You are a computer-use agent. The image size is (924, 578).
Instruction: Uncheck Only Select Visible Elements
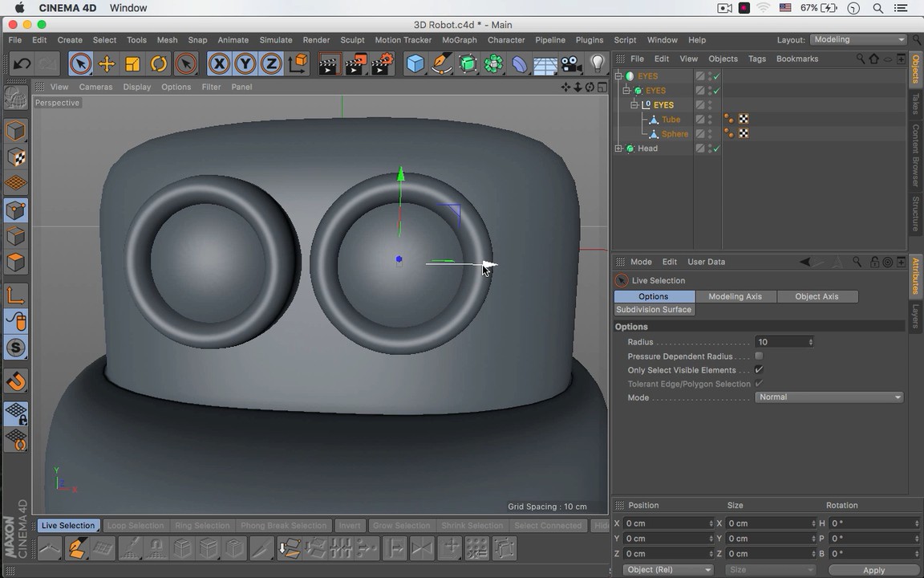(x=759, y=370)
